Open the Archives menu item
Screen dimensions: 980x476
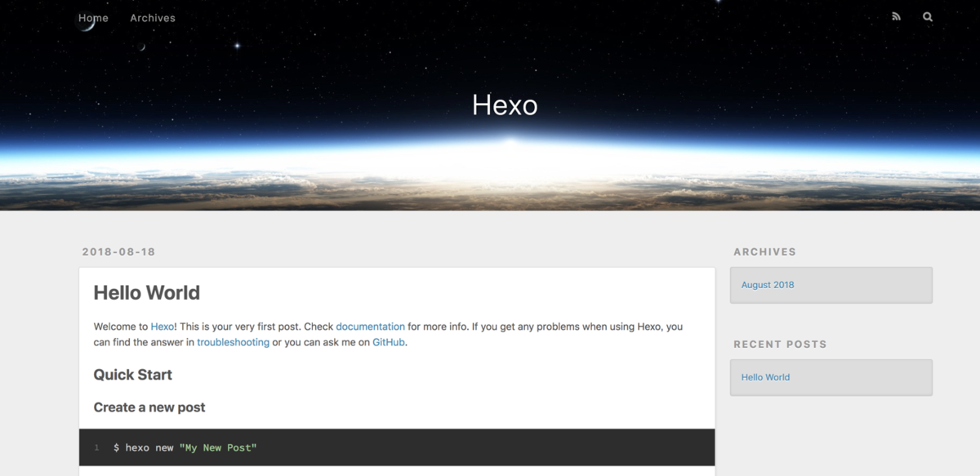click(153, 18)
